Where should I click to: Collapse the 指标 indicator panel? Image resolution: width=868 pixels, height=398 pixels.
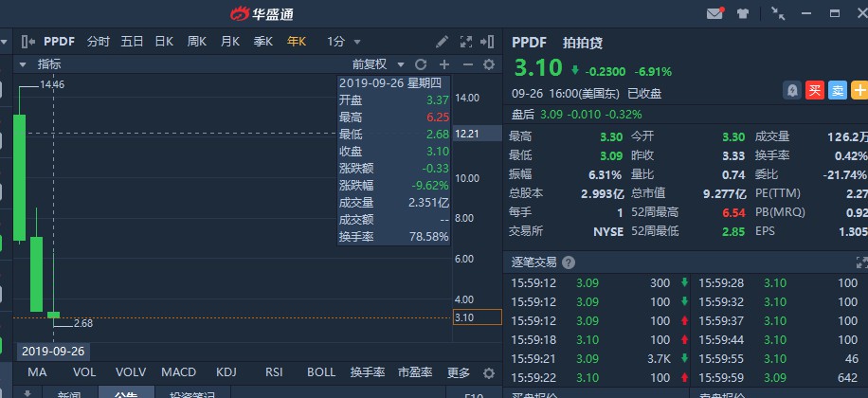(23, 64)
